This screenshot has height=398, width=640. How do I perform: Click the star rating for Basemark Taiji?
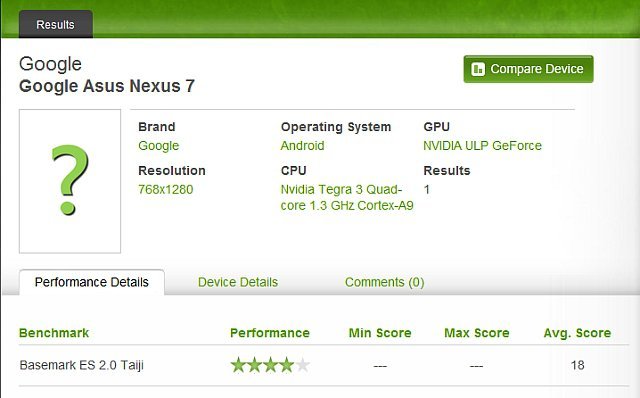click(270, 365)
